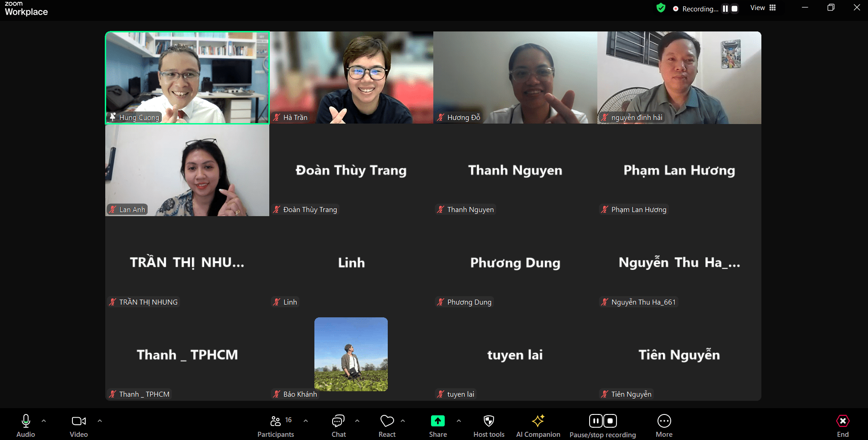The image size is (868, 440).
Task: Click muted mic icon beside tuyen lai
Action: (441, 394)
